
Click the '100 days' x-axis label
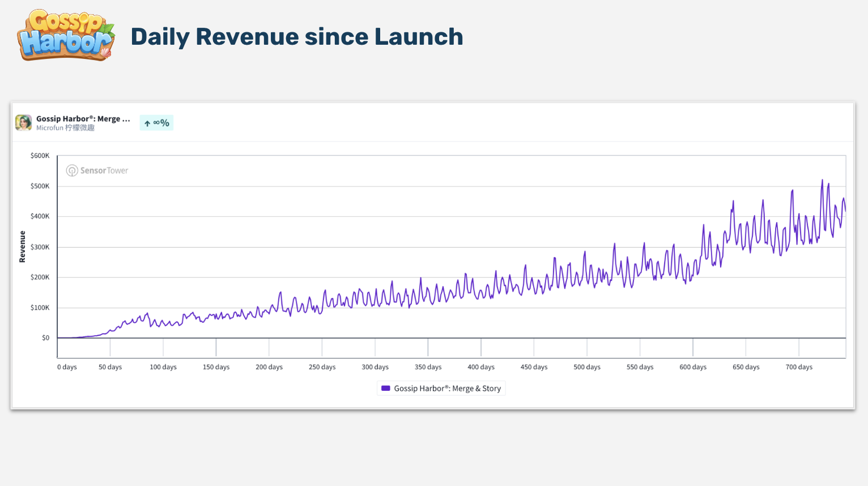(x=163, y=367)
